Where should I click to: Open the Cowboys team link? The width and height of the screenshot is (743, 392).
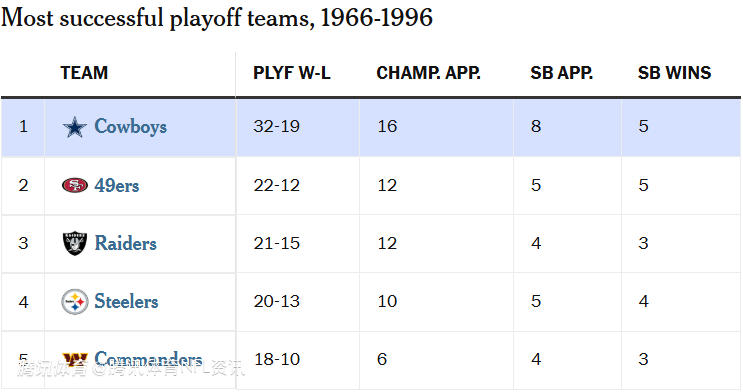131,127
